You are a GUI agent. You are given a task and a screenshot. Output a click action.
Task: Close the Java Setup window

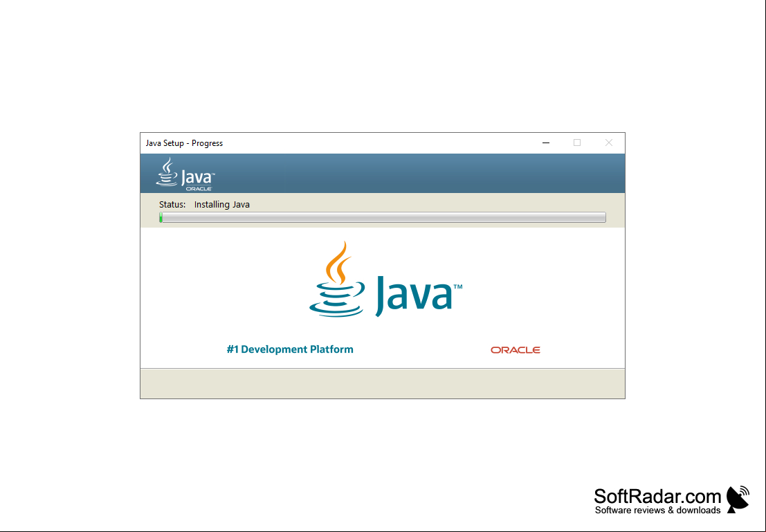point(609,143)
